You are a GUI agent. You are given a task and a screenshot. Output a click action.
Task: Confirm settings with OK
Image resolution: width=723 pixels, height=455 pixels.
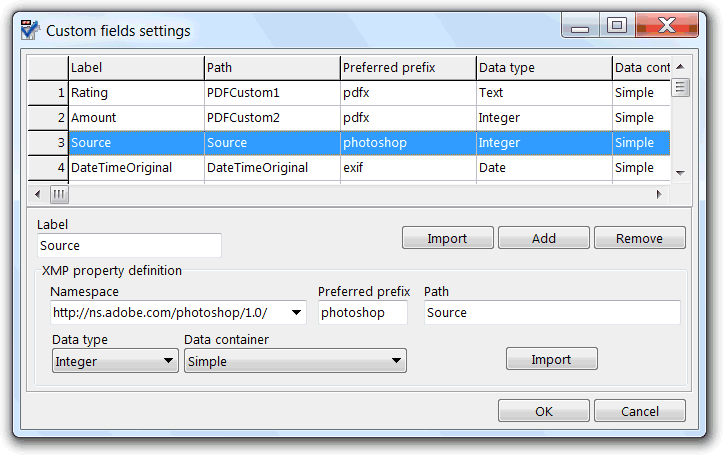click(544, 411)
